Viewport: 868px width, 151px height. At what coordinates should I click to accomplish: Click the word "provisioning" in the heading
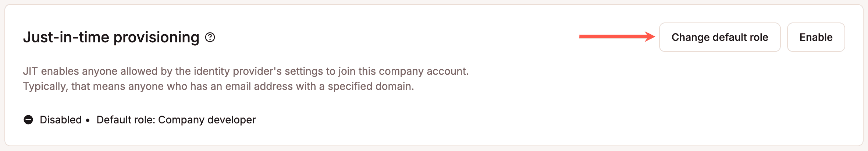coord(156,37)
